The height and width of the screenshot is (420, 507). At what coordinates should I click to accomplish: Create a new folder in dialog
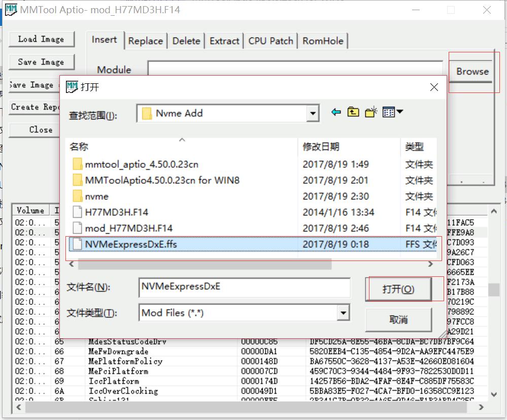[371, 112]
